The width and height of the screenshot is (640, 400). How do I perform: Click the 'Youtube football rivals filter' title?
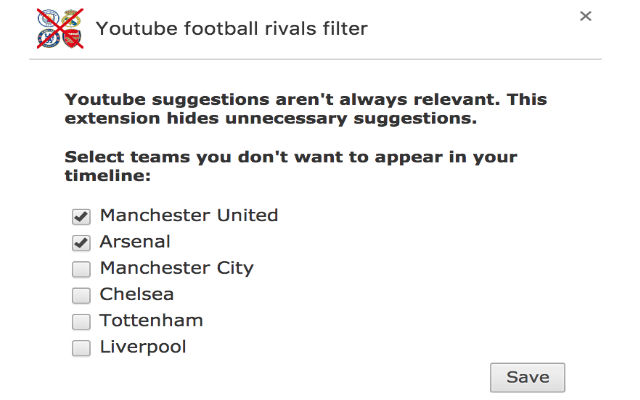[232, 29]
